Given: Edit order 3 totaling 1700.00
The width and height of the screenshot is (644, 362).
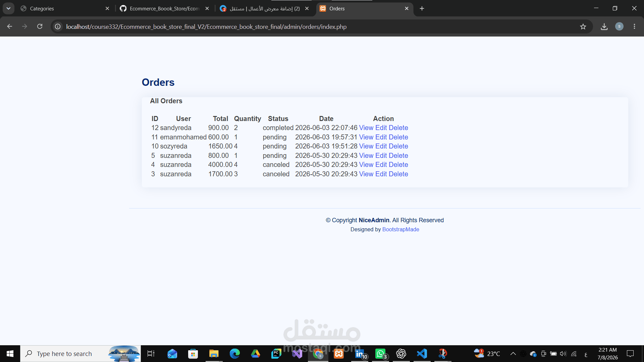Looking at the screenshot, I should (x=381, y=174).
